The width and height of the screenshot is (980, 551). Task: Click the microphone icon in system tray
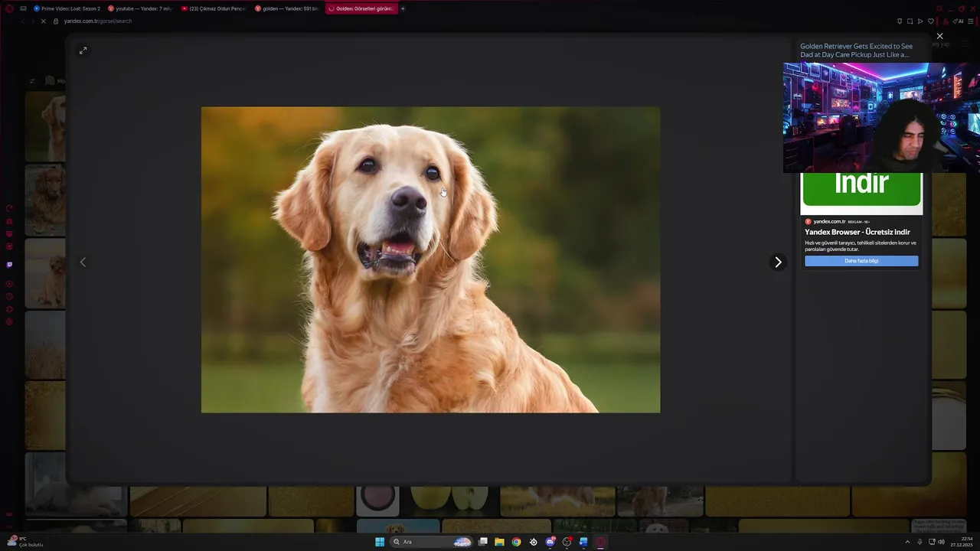coord(920,542)
